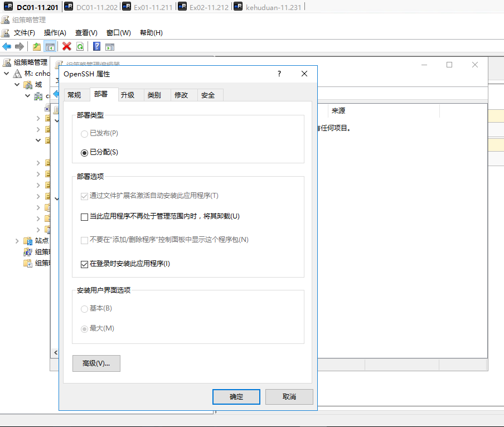This screenshot has width=504, height=427.
Task: Click the red Delete X toolbar icon
Action: click(67, 47)
